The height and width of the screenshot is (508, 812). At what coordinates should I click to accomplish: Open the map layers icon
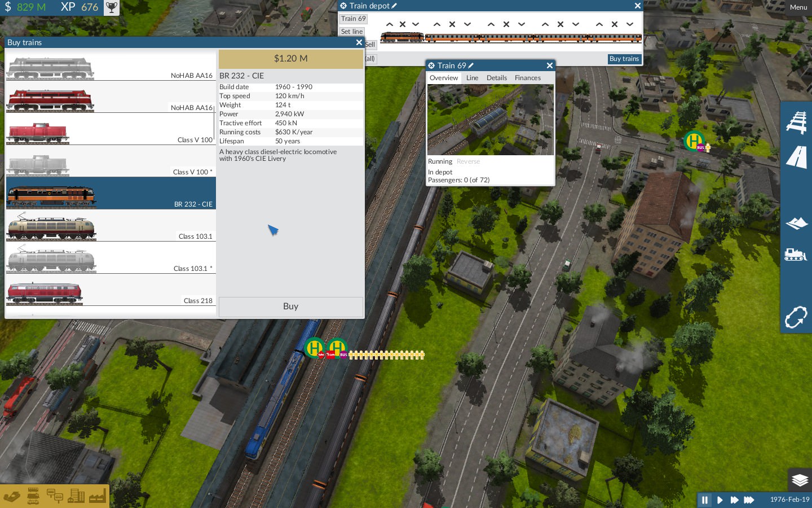coord(800,480)
